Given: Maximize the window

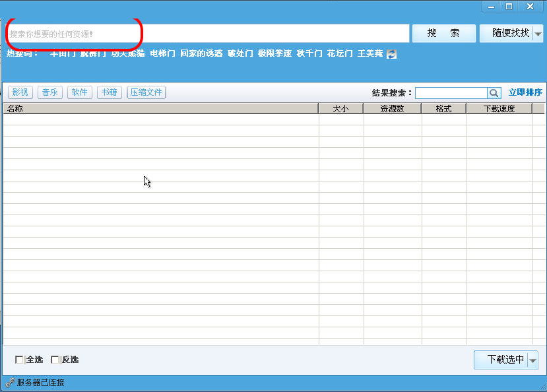Looking at the screenshot, I should pos(509,7).
